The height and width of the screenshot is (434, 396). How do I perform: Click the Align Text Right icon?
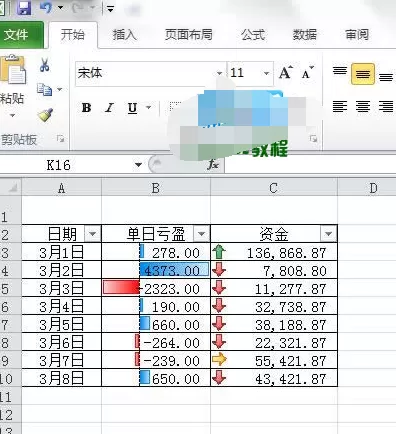[386, 107]
